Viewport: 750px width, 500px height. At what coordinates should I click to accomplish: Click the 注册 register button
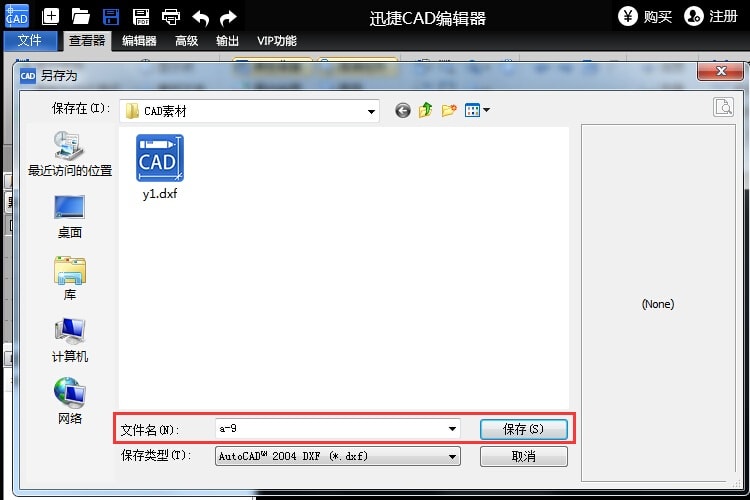711,16
